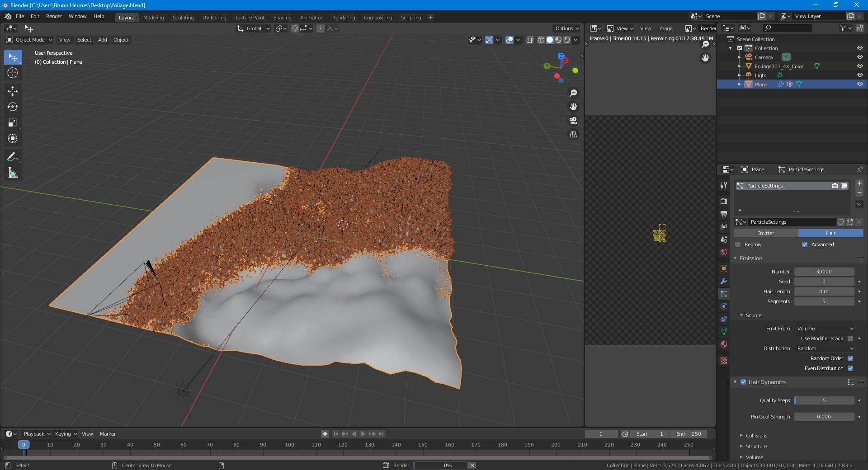Uncheck the Even Distribution checkbox
Viewport: 868px width, 470px height.
(x=850, y=368)
